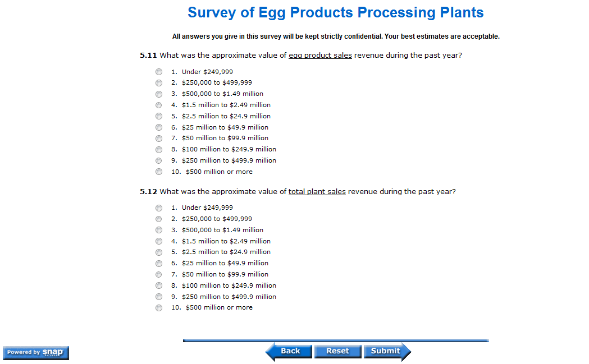Select $500 million or more for total plant sales
Viewport: 589px width, 364px height.
click(159, 308)
